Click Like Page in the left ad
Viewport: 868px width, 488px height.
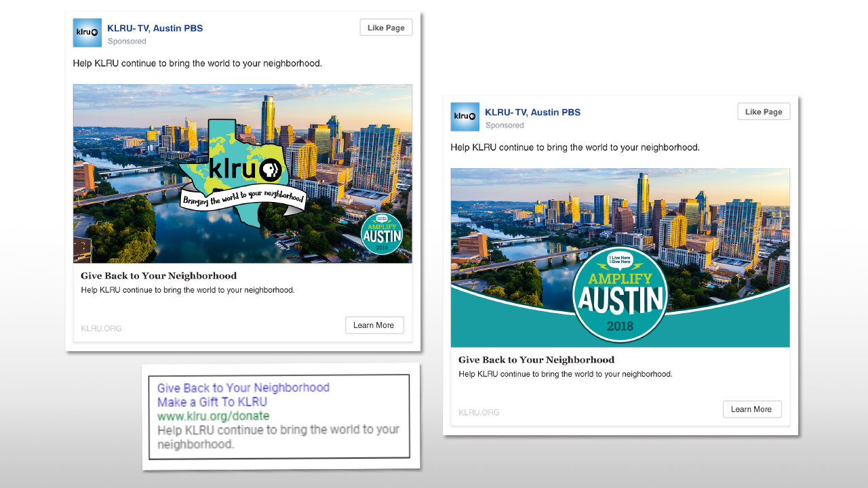386,28
